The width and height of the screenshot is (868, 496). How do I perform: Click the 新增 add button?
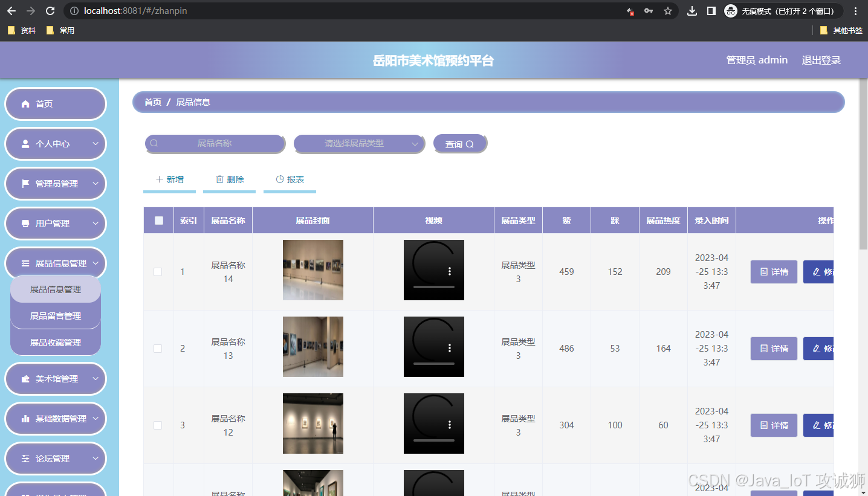[169, 180]
